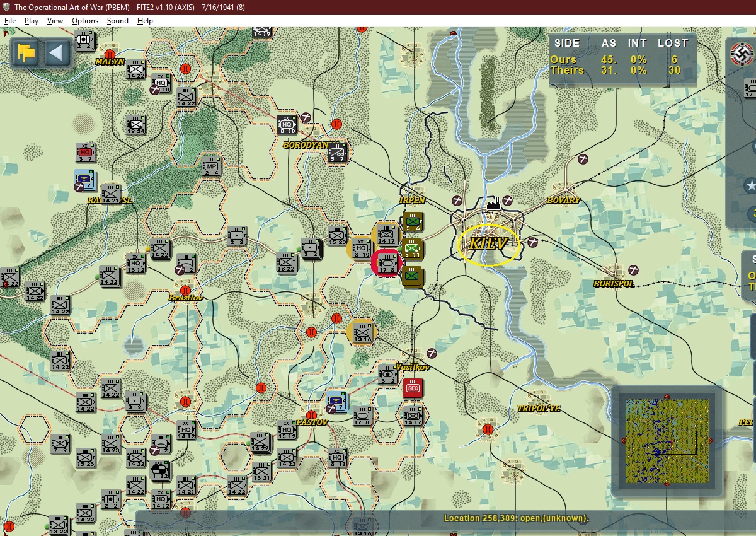Select the unnumbered Soviet stack southwest of Kiev
Viewport: 756px width, 536px height.
coord(413,277)
